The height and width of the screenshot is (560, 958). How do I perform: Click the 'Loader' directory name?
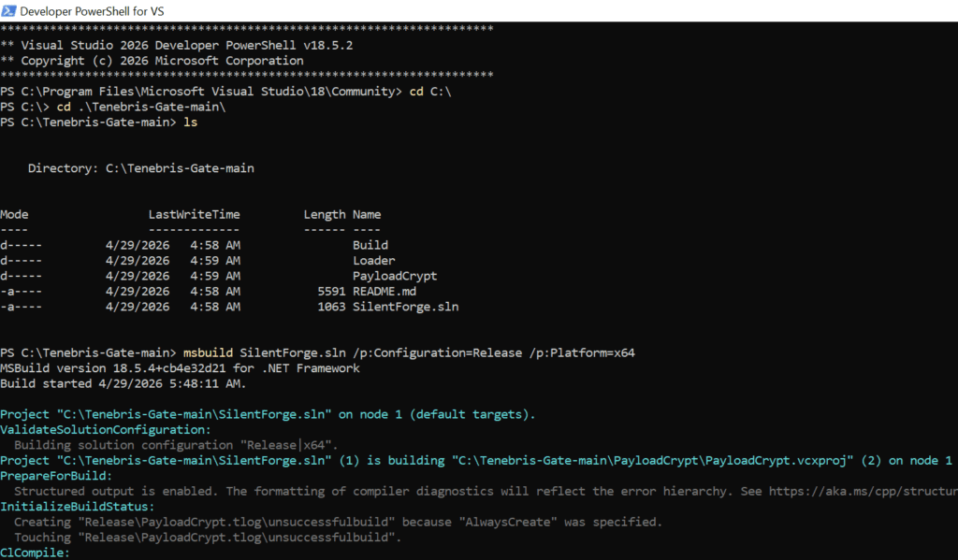pyautogui.click(x=374, y=260)
